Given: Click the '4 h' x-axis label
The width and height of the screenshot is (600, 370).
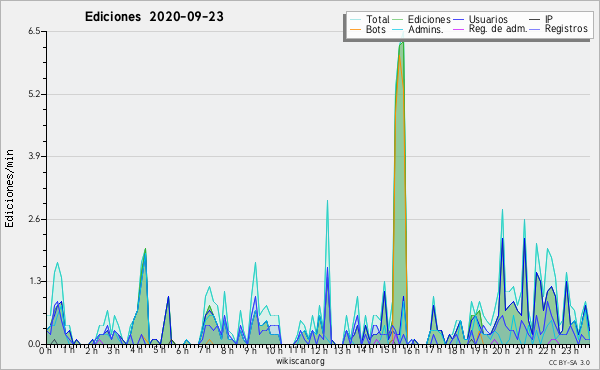Looking at the screenshot, I should pos(137,350).
